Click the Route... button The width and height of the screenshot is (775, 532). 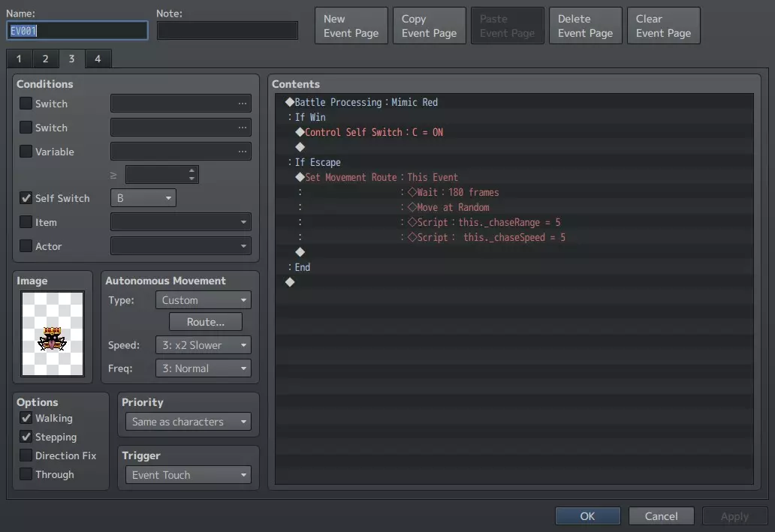[x=205, y=322]
